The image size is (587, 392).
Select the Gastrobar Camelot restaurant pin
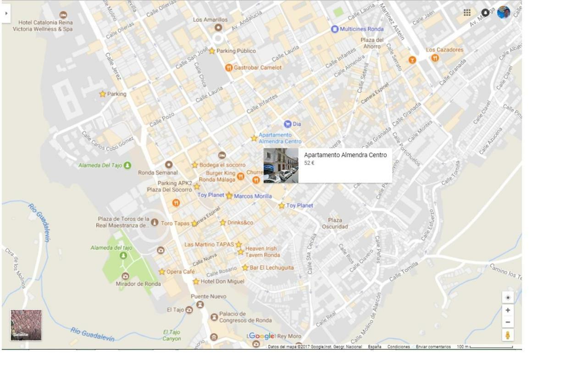point(228,67)
